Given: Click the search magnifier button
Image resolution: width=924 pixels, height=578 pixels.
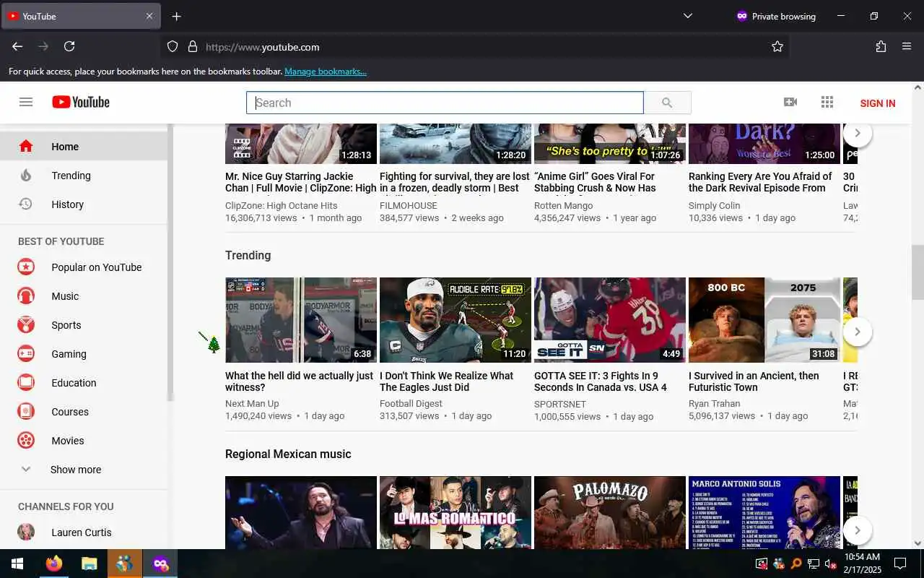Looking at the screenshot, I should [x=667, y=103].
